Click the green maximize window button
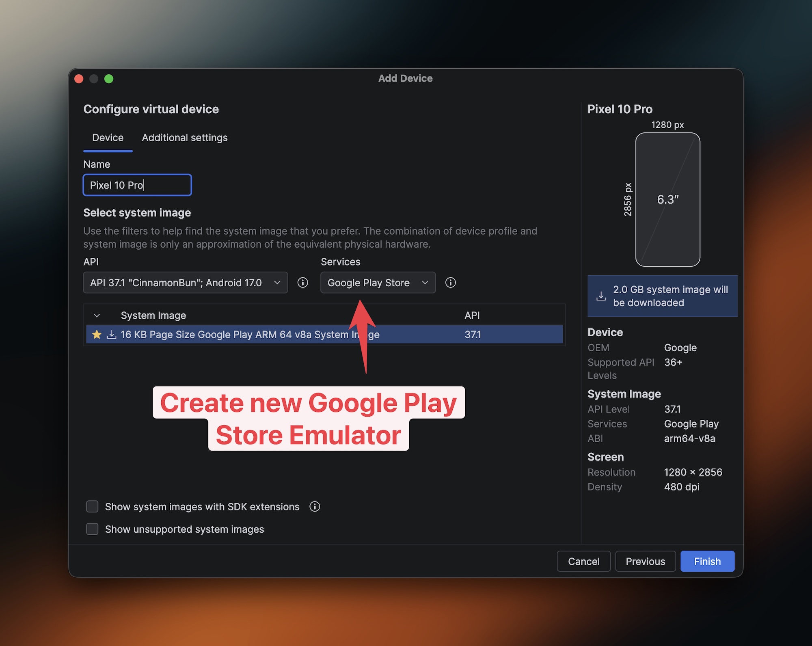812x646 pixels. tap(109, 79)
